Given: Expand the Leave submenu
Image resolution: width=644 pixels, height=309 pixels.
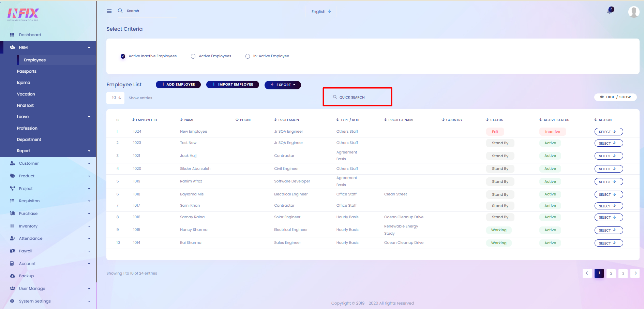Looking at the screenshot, I should click(89, 117).
